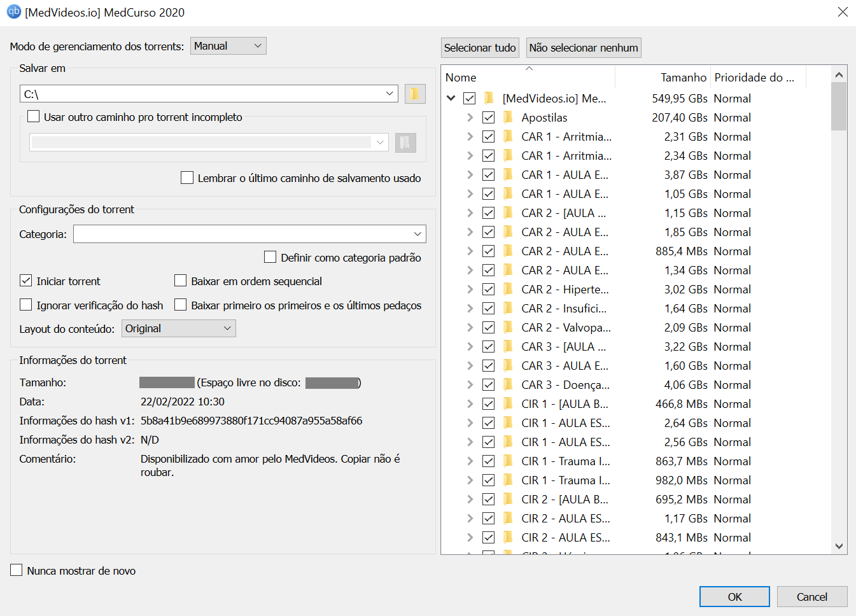The width and height of the screenshot is (856, 616).
Task: Click the Selecionar tudo button
Action: [x=480, y=48]
